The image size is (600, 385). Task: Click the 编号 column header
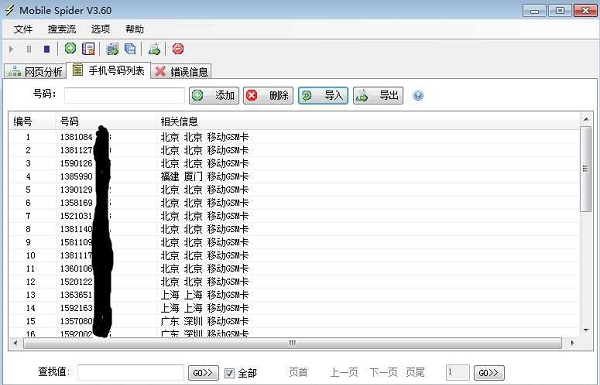coord(32,122)
